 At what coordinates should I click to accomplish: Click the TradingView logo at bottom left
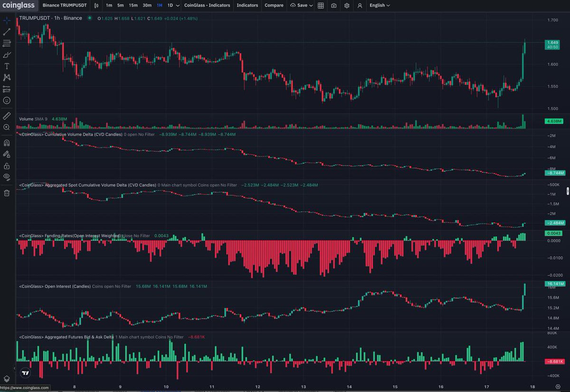click(25, 373)
